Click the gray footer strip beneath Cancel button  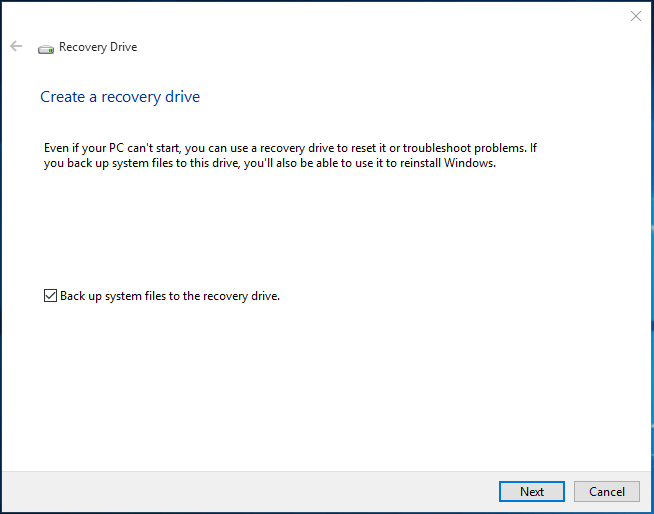click(x=606, y=507)
